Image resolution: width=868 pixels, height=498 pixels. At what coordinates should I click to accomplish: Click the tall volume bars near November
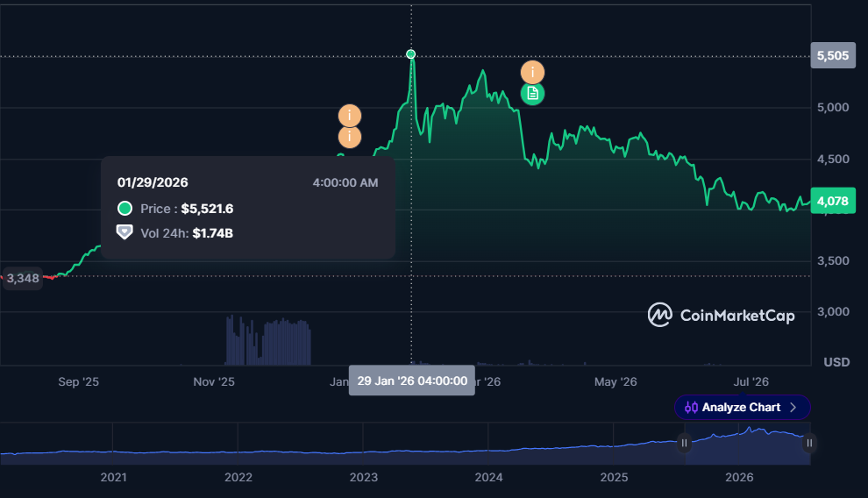[x=268, y=340]
